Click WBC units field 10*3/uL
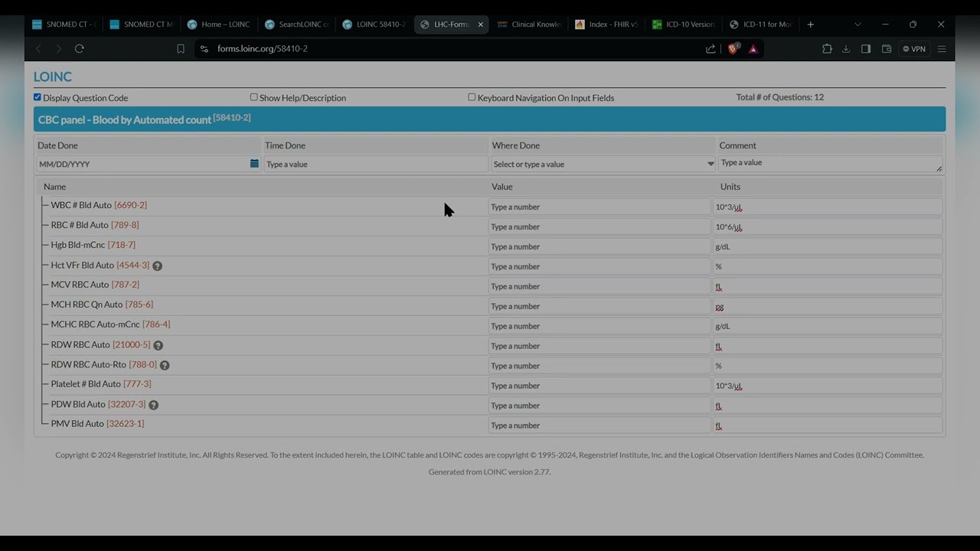The width and height of the screenshot is (980, 551). (x=828, y=207)
